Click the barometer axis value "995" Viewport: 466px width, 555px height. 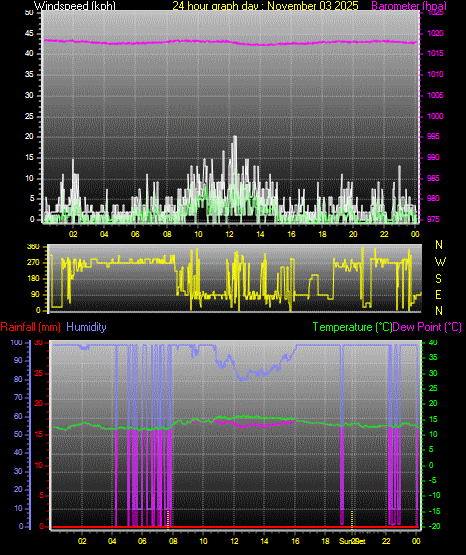click(x=433, y=136)
